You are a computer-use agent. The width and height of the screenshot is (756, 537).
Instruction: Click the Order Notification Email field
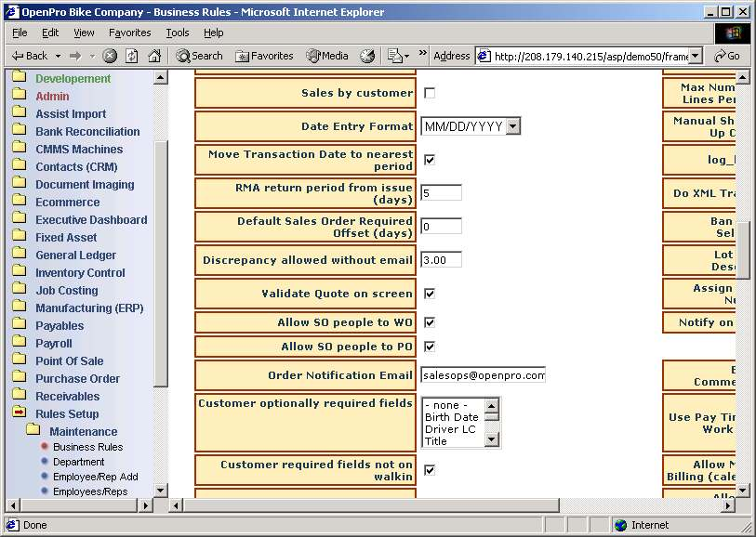point(483,375)
